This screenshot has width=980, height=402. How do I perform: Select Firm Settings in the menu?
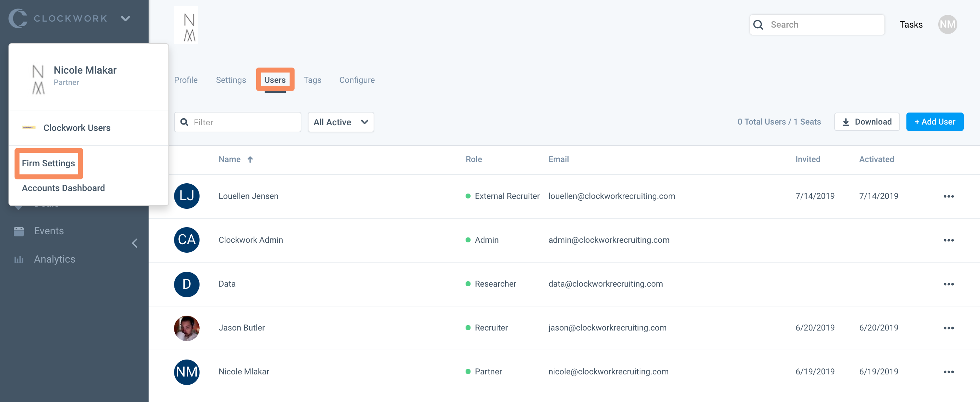(48, 163)
